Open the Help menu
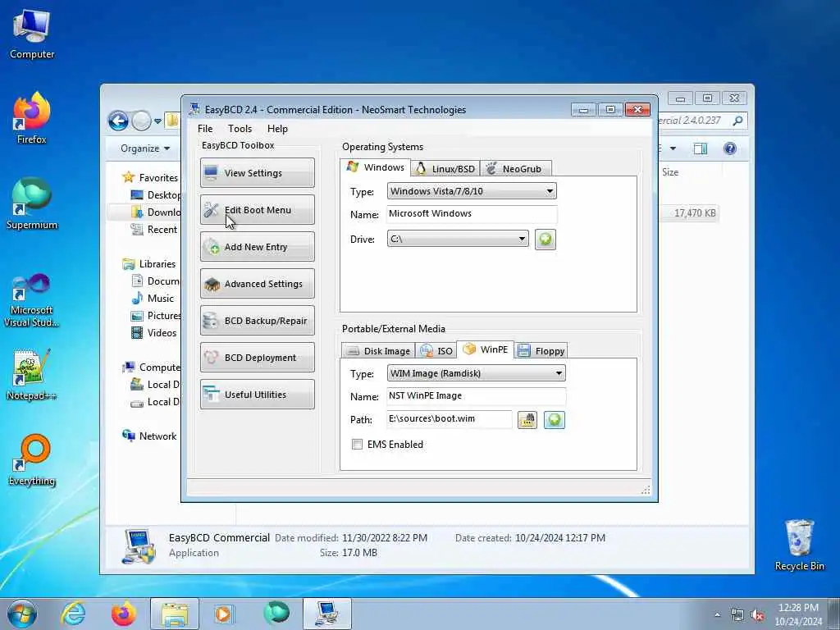The width and height of the screenshot is (840, 630). (x=277, y=129)
